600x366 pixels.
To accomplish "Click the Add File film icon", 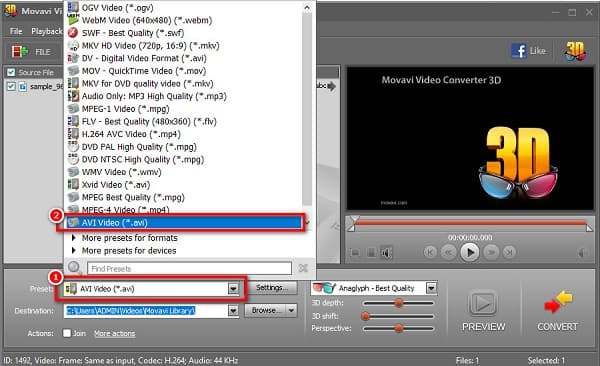I will pyautogui.click(x=19, y=51).
